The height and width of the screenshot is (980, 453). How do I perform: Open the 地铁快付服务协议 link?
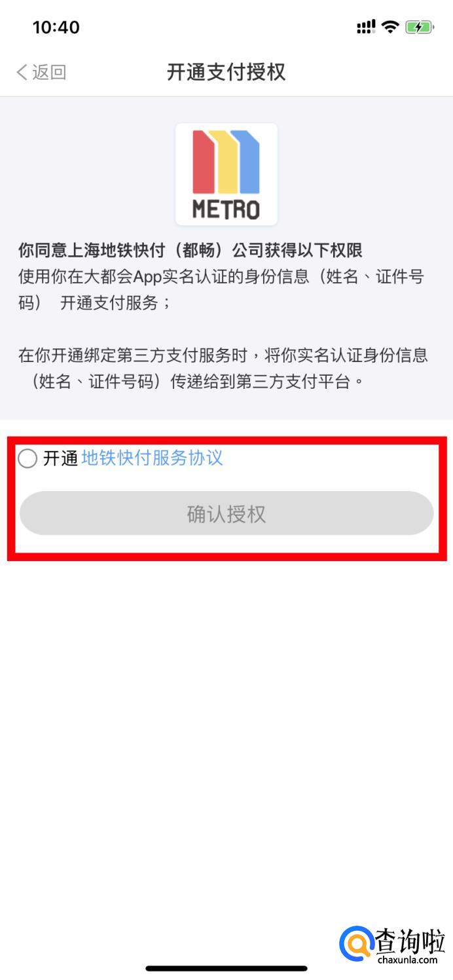pos(153,458)
